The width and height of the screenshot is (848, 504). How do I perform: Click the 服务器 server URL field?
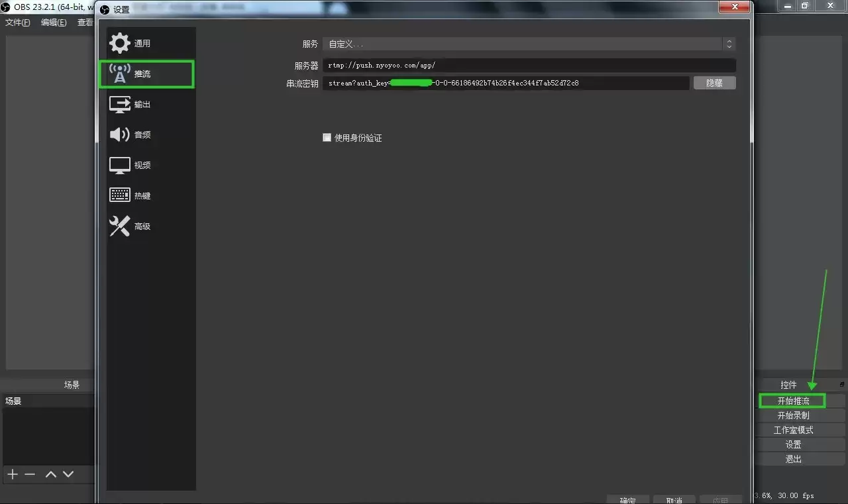[529, 65]
